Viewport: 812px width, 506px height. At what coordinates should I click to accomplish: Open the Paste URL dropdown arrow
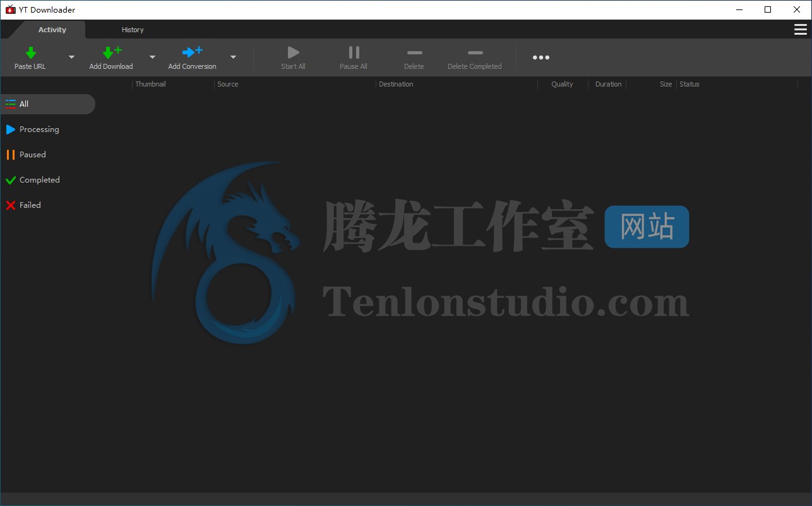[71, 57]
